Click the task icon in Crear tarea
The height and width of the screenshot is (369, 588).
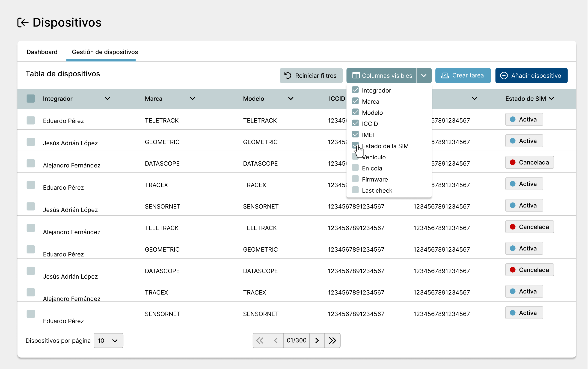445,75
